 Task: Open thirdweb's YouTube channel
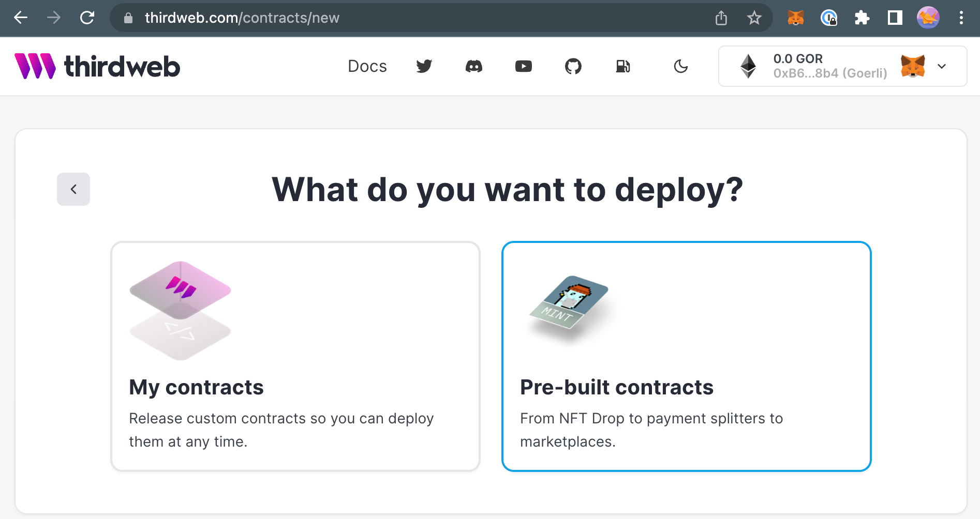[x=524, y=66]
